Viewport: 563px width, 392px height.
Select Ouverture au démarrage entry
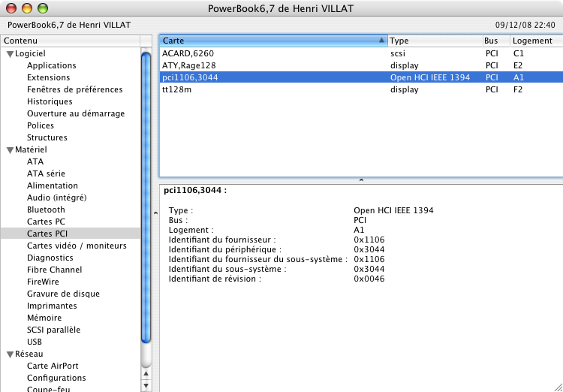[76, 113]
